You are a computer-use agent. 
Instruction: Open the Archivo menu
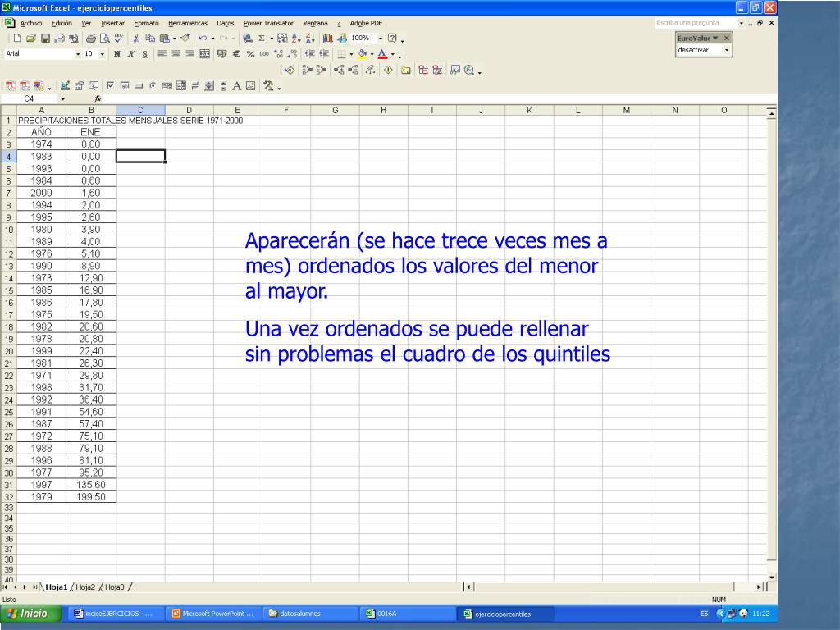click(x=31, y=23)
